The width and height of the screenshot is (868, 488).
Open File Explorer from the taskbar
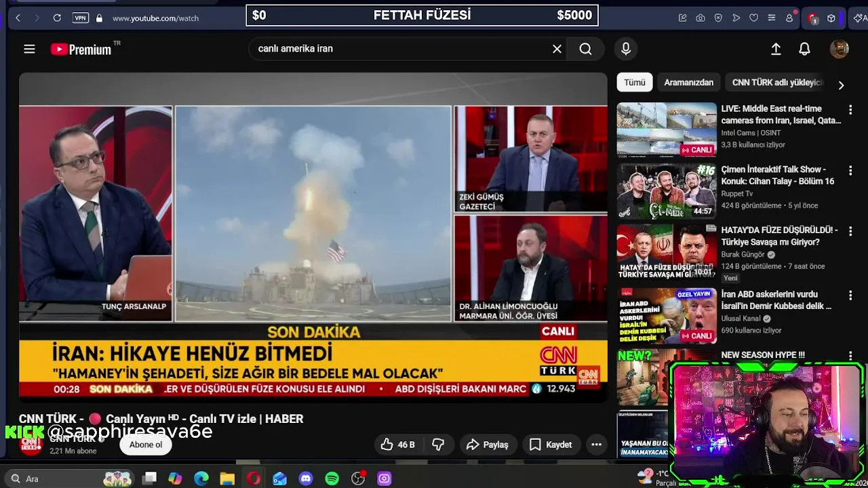click(x=227, y=479)
